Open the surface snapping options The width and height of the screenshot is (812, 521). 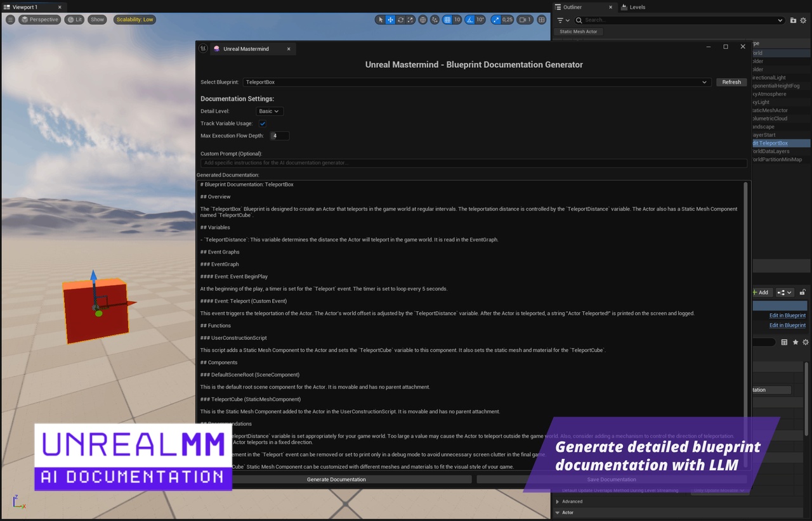[435, 20]
